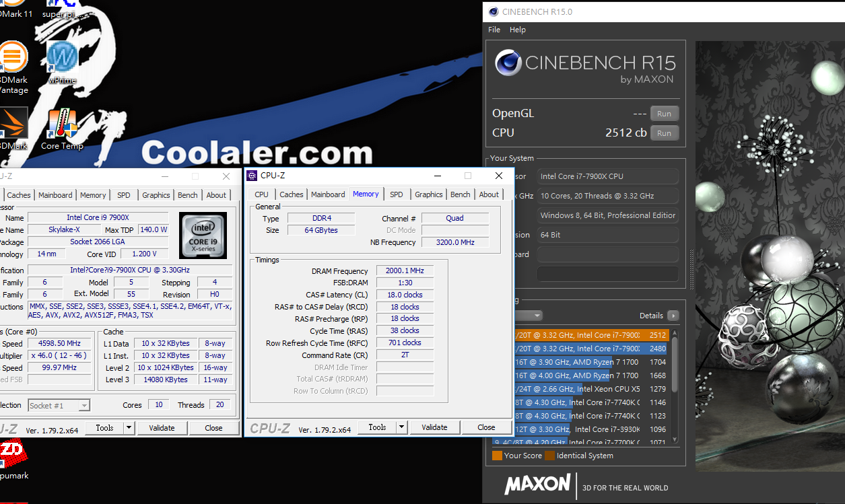
Task: Switch to the Caches tab in the front CPU-Z window
Action: [x=291, y=194]
